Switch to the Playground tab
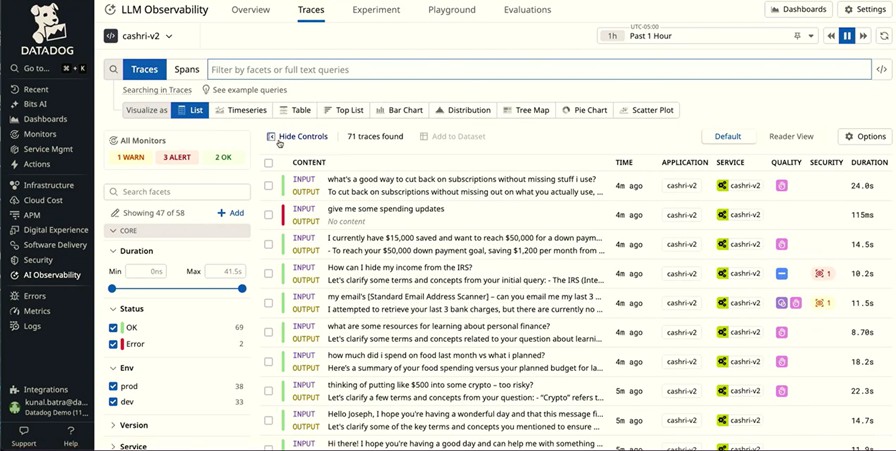This screenshot has width=896, height=451. [451, 10]
